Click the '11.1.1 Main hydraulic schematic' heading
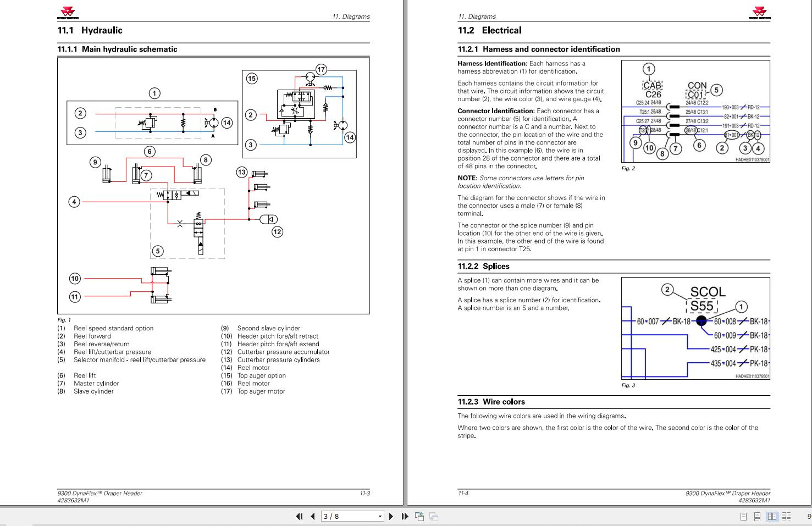This screenshot has height=526, width=812. pos(117,49)
